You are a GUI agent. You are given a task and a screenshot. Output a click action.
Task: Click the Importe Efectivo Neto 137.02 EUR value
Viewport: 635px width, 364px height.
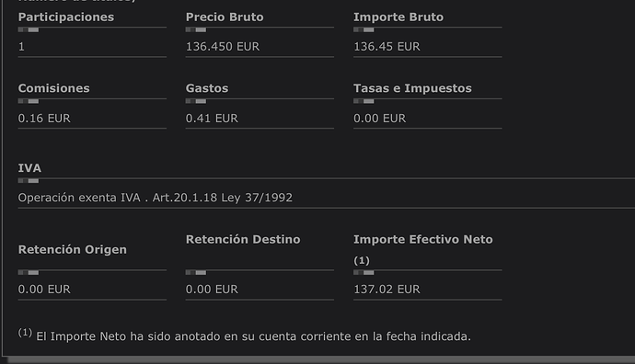(387, 290)
